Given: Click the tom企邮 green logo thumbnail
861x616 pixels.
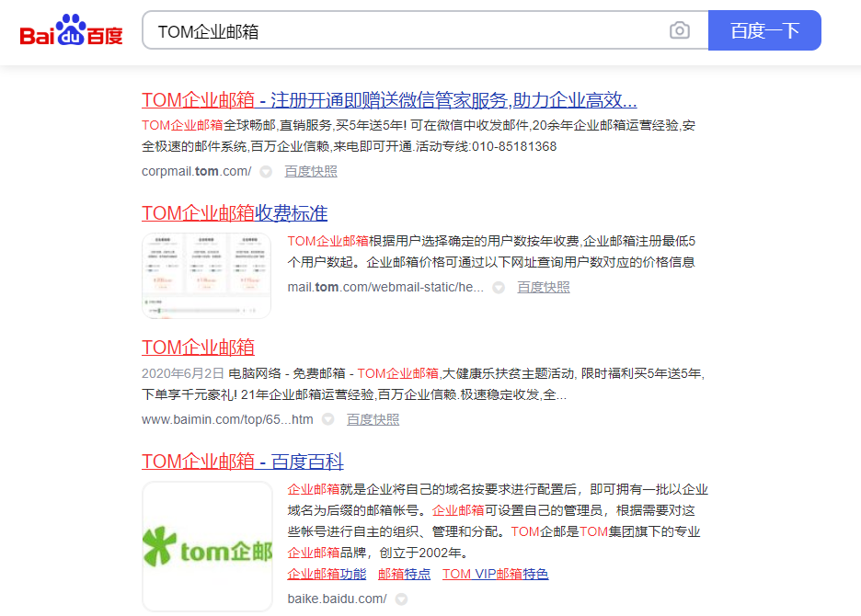Looking at the screenshot, I should [207, 547].
